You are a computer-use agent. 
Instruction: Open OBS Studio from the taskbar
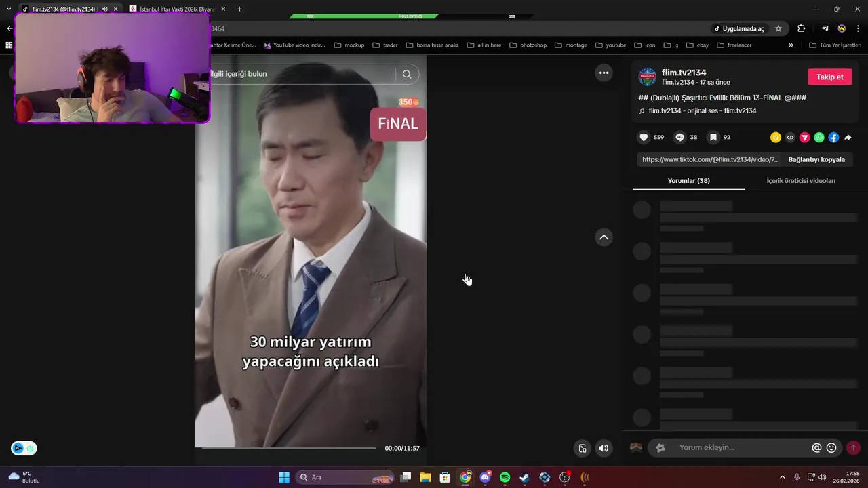pyautogui.click(x=565, y=477)
